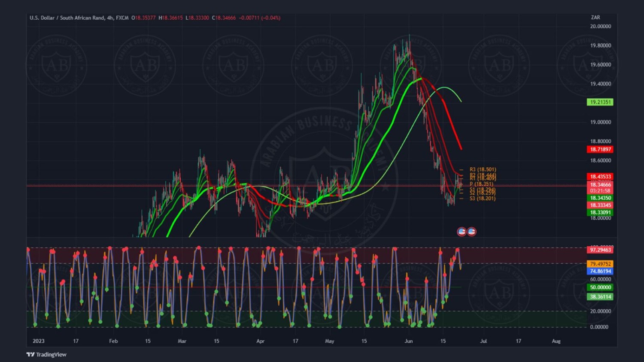Click the 19.00000 price axis value
The image size is (644, 362).
point(600,122)
